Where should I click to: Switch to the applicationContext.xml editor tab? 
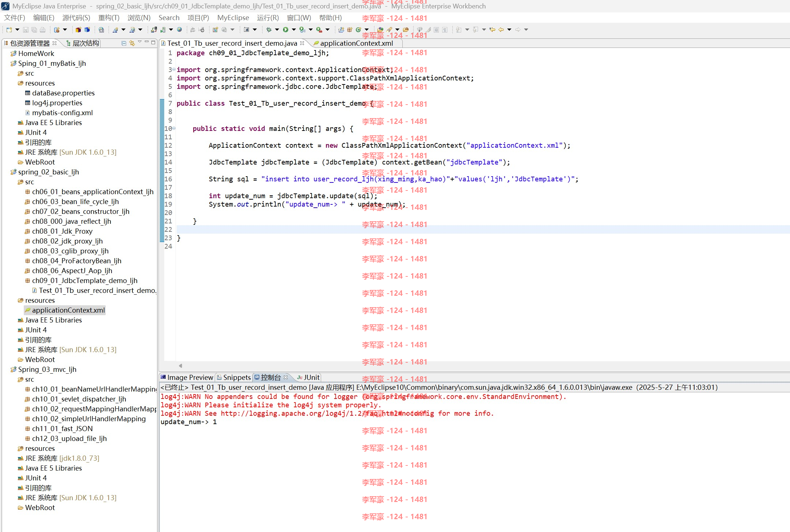tap(357, 43)
